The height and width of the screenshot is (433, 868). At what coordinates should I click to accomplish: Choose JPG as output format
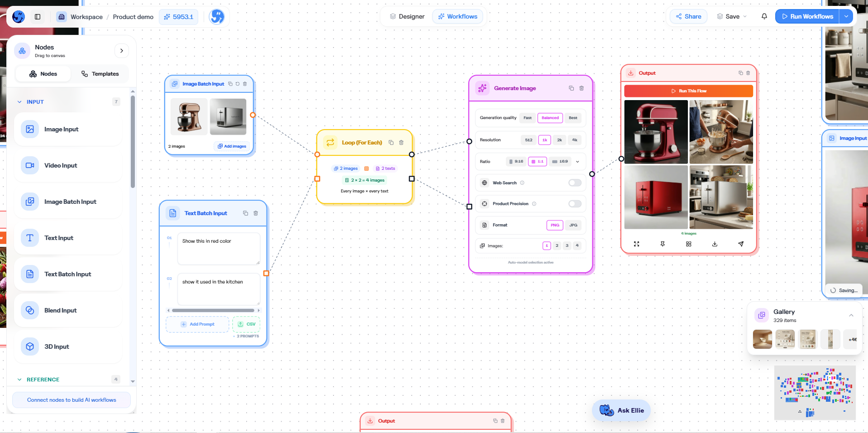click(x=573, y=225)
